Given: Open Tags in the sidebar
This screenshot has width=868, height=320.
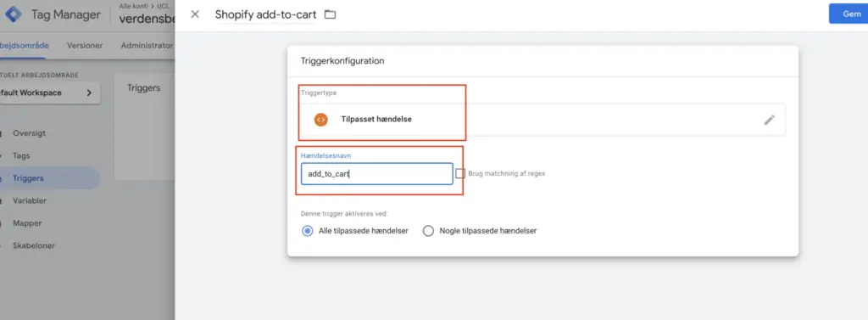Looking at the screenshot, I should click(x=21, y=156).
